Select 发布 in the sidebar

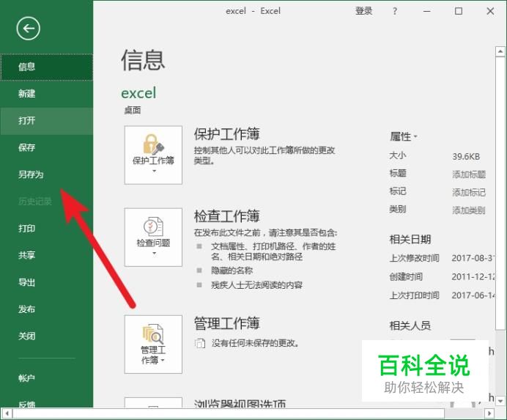(x=47, y=309)
